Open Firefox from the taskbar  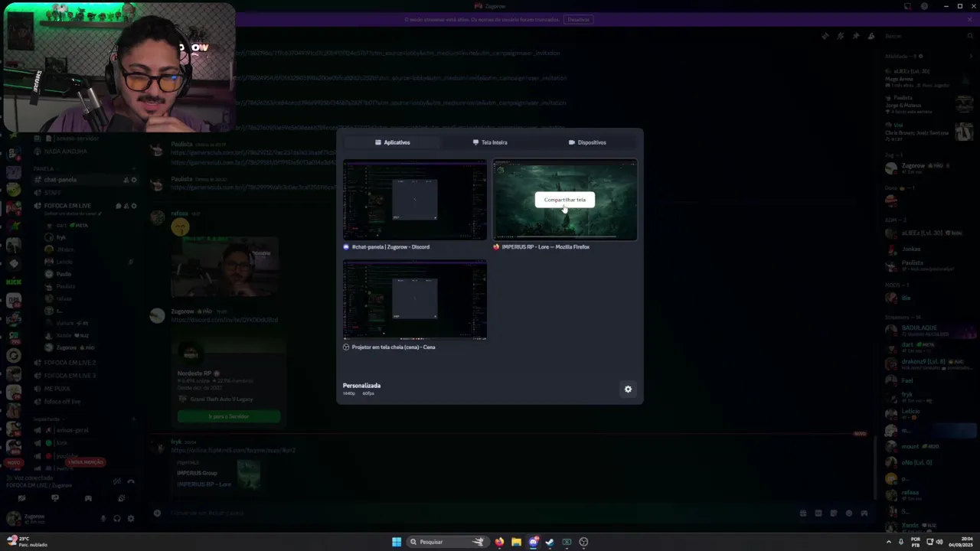click(x=499, y=542)
